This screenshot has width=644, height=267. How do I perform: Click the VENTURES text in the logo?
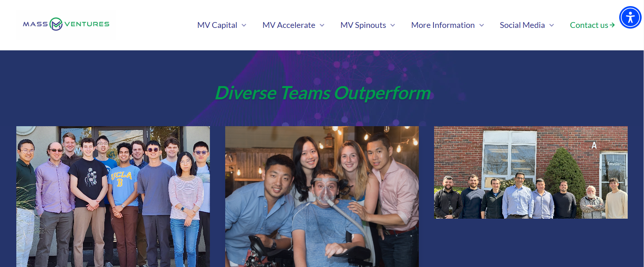point(87,24)
